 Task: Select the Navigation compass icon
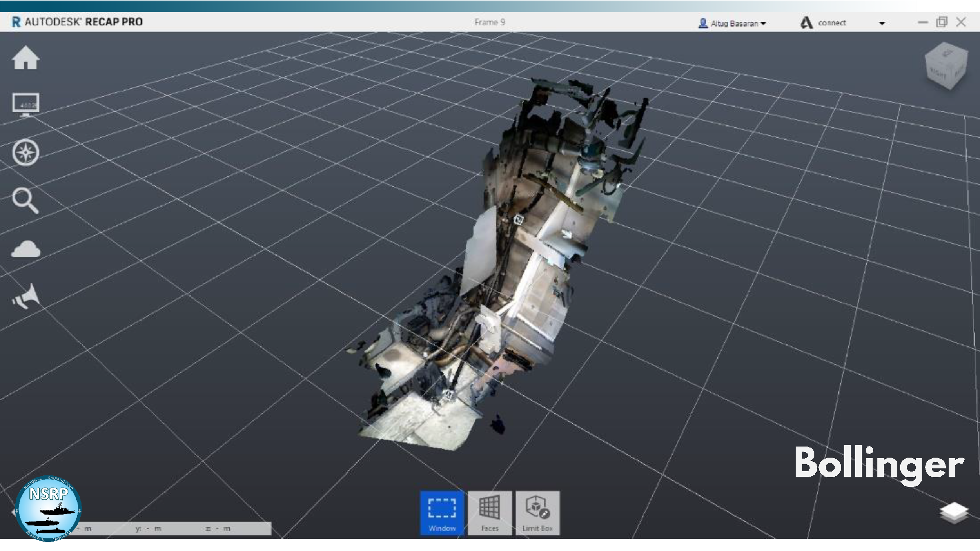coord(25,152)
